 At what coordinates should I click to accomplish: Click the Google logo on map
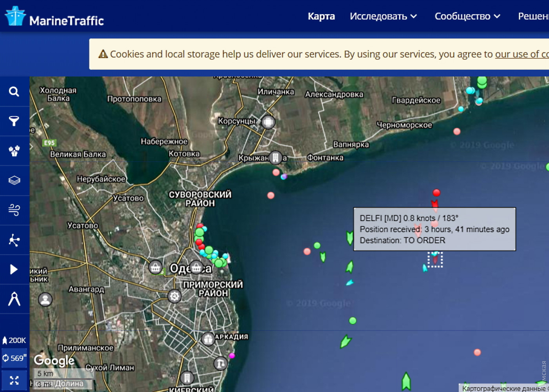54,360
